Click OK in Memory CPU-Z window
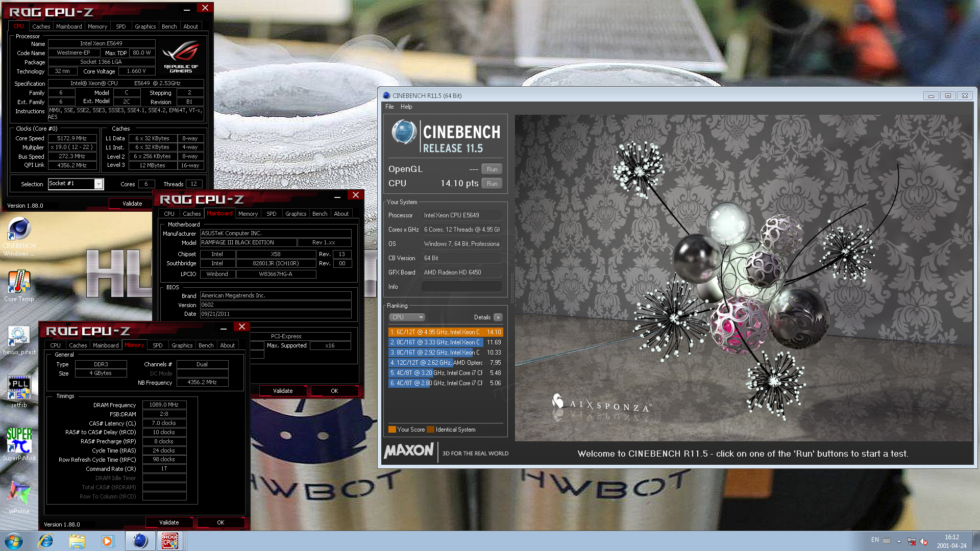Image resolution: width=980 pixels, height=551 pixels. 220,522
